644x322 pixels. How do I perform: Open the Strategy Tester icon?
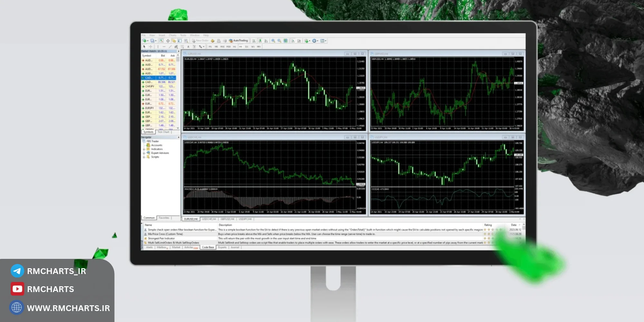point(186,41)
